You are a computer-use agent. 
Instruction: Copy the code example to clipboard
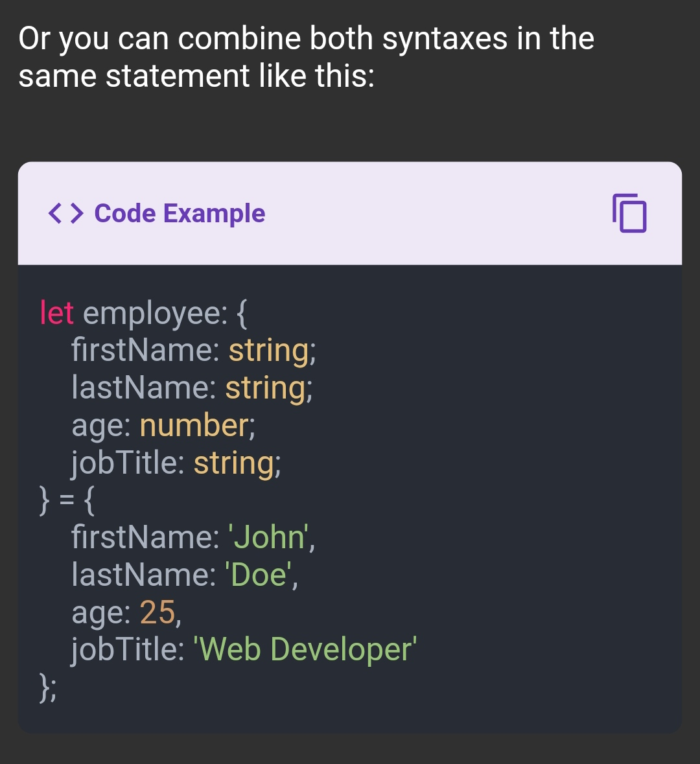629,213
